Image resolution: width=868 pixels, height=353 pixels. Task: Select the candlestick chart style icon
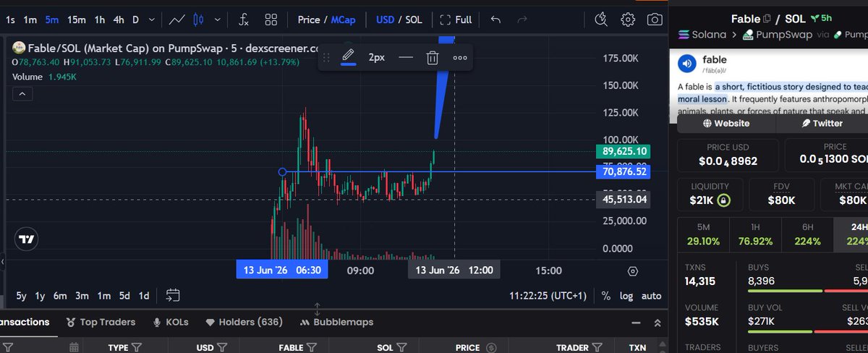click(x=200, y=20)
